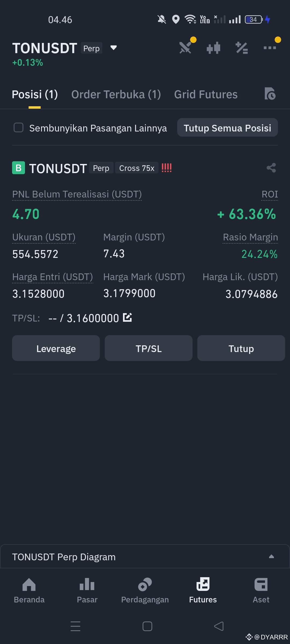Tap Tutup Semua Posisi button

[x=227, y=127]
